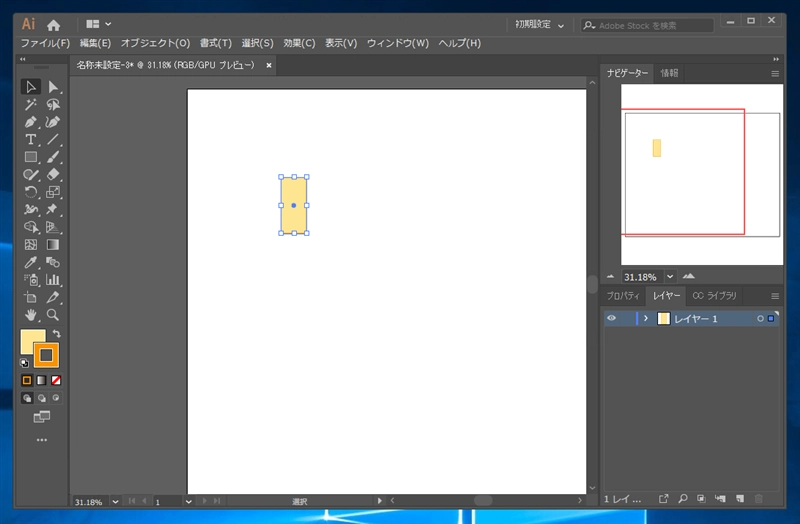Screen dimensions: 800x524
Task: Select the Symbol Sprayer tool
Action: [x=31, y=280]
